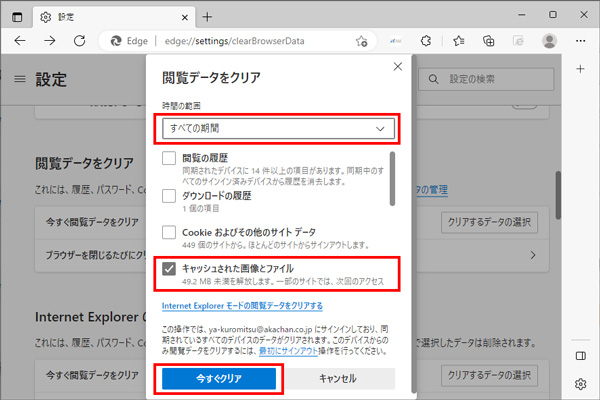The image size is (600, 400).
Task: Open sidebar settings gear icon
Action: pos(580,384)
